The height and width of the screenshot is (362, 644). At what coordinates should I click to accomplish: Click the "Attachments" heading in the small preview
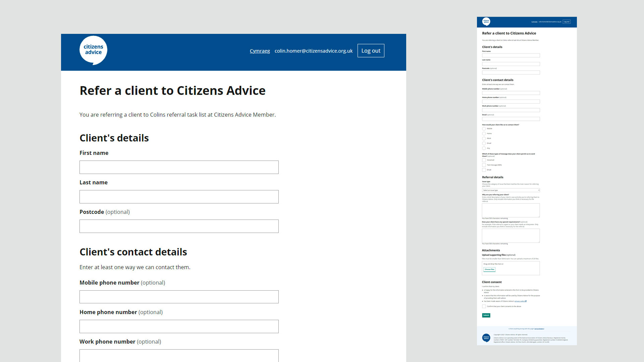click(x=491, y=250)
